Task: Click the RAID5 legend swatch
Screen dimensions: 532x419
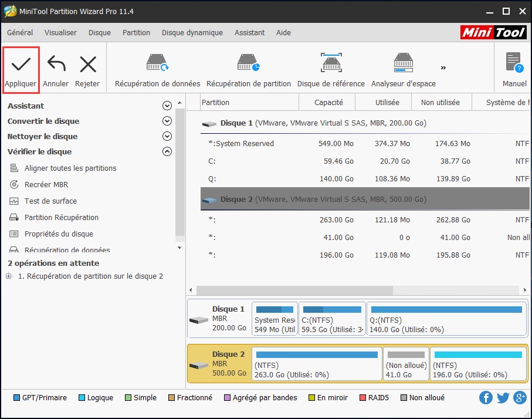Action: (x=362, y=398)
